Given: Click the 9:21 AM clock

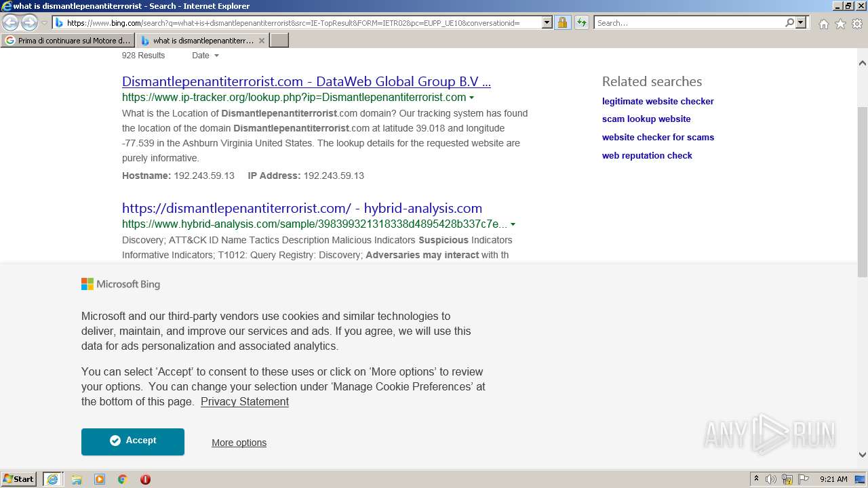Looking at the screenshot, I should tap(833, 479).
